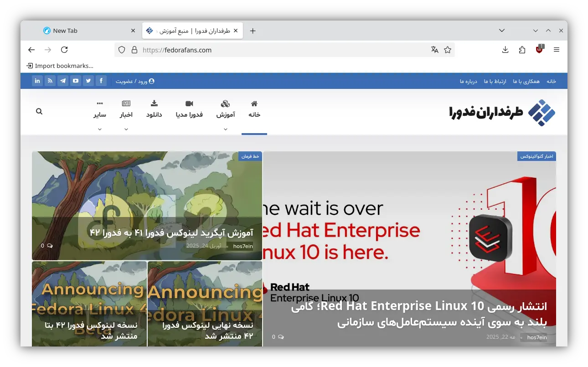List all tabs dropdown arrow
588x367 pixels.
click(502, 31)
